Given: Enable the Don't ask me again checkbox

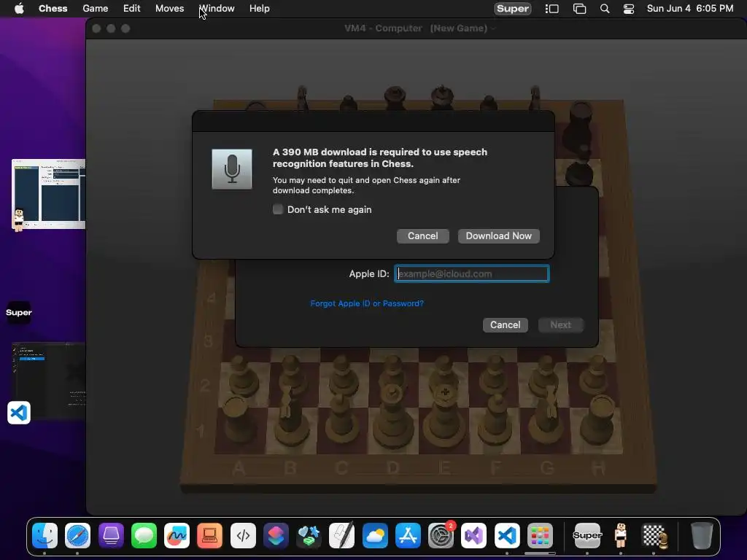Looking at the screenshot, I should pos(278,209).
